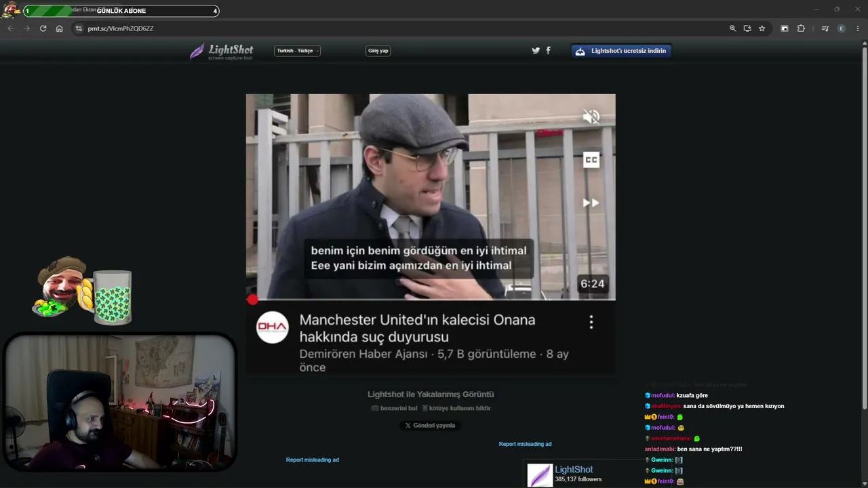
Task: Open LightShot's Twitter bird icon
Action: [536, 51]
